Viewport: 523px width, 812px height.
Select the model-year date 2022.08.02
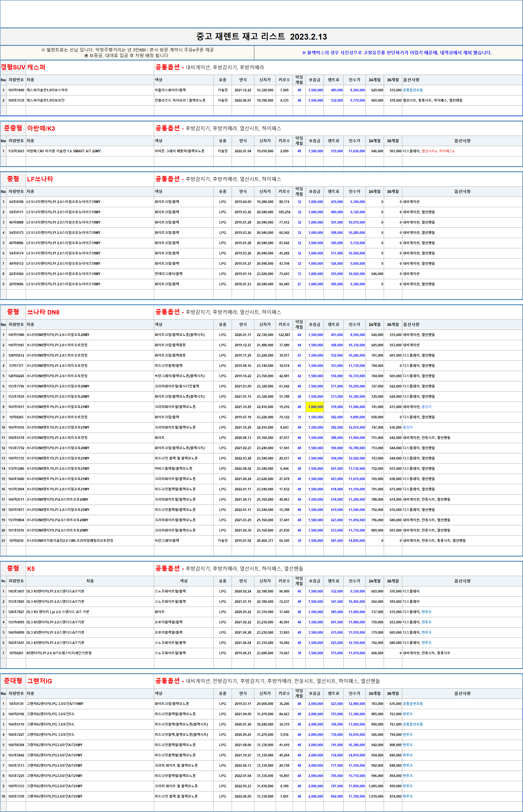click(x=243, y=469)
